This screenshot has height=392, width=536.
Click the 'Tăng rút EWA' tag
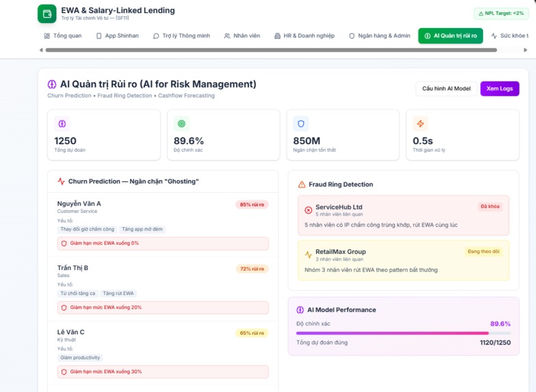click(118, 293)
